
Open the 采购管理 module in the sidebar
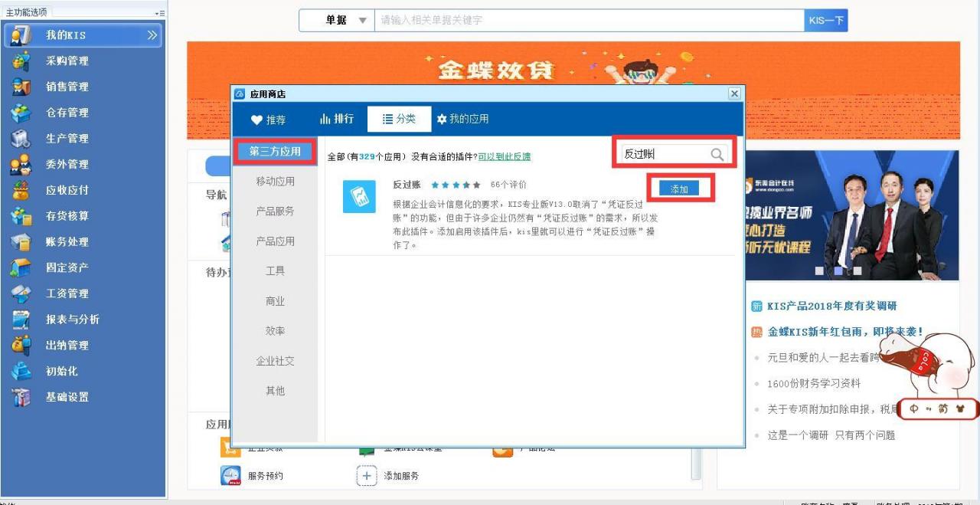click(19, 60)
